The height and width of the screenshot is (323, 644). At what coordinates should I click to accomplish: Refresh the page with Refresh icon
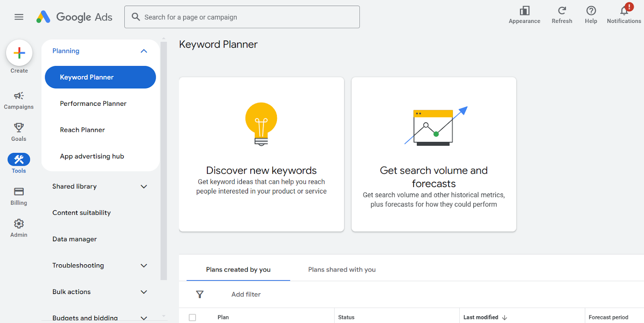pos(562,10)
